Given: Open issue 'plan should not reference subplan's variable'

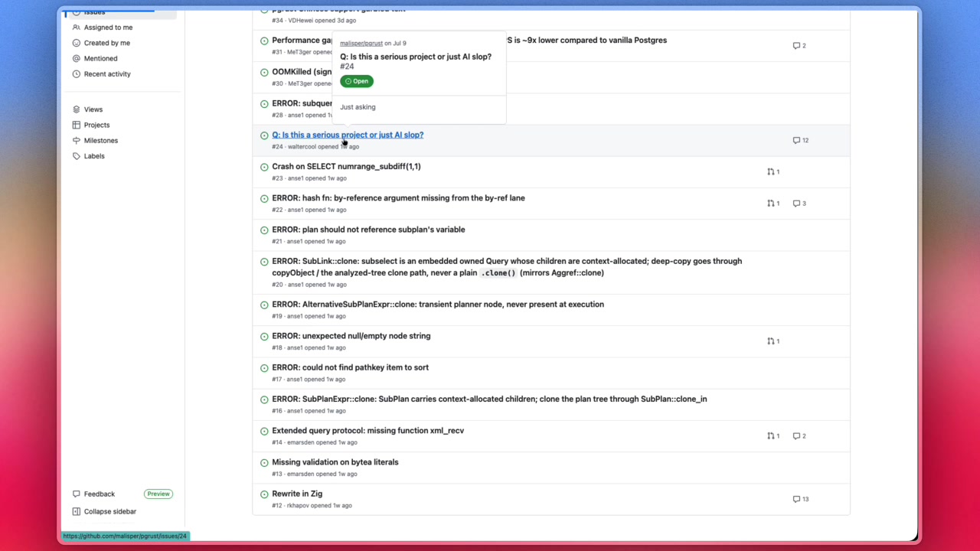Looking at the screenshot, I should 368,230.
